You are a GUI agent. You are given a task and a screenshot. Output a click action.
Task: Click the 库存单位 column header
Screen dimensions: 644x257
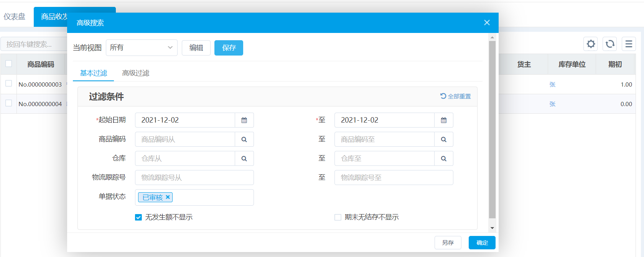pos(572,64)
